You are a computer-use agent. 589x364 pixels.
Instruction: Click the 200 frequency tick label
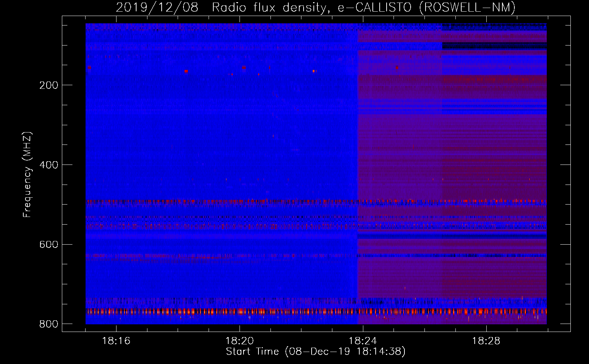(x=49, y=85)
